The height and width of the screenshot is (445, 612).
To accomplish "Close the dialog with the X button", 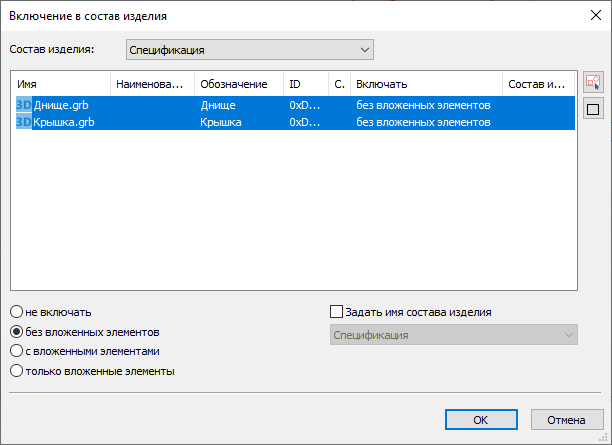I will coord(585,15).
